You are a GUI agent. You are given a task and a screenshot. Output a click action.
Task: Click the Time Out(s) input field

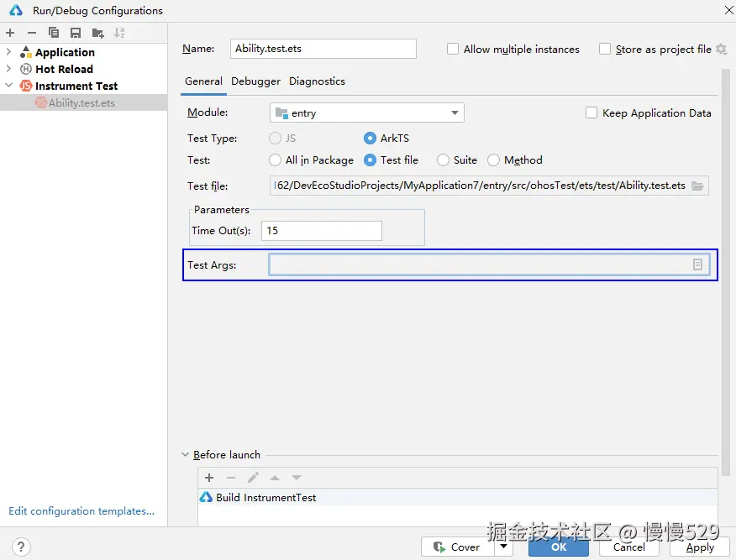point(322,231)
